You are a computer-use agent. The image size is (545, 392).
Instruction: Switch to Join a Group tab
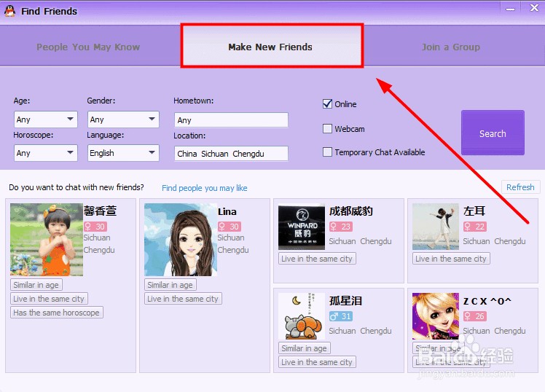(451, 47)
